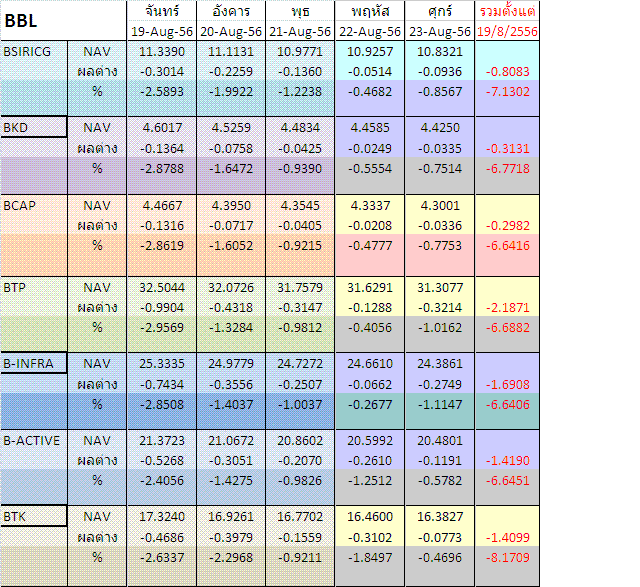Select BSIRICG NAV value 11.3390
640x587 pixels.
[x=162, y=51]
